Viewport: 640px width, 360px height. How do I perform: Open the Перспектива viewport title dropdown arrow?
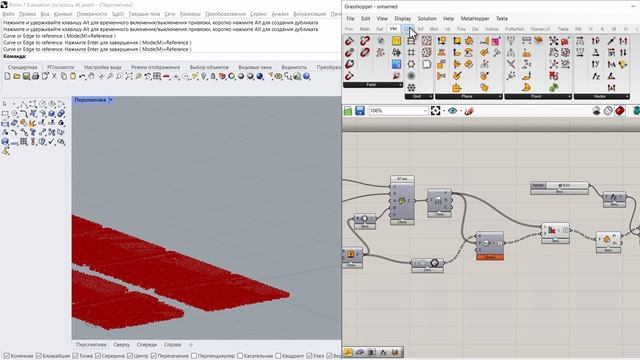(x=111, y=100)
